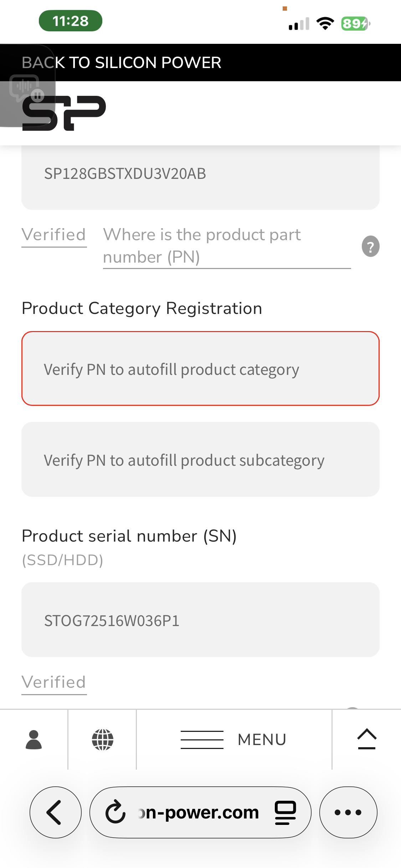This screenshot has width=401, height=868.
Task: Tap the on-power.com address bar
Action: [200, 812]
